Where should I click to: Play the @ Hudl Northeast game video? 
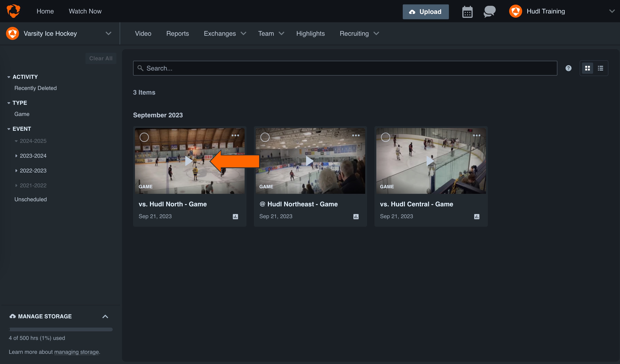310,161
